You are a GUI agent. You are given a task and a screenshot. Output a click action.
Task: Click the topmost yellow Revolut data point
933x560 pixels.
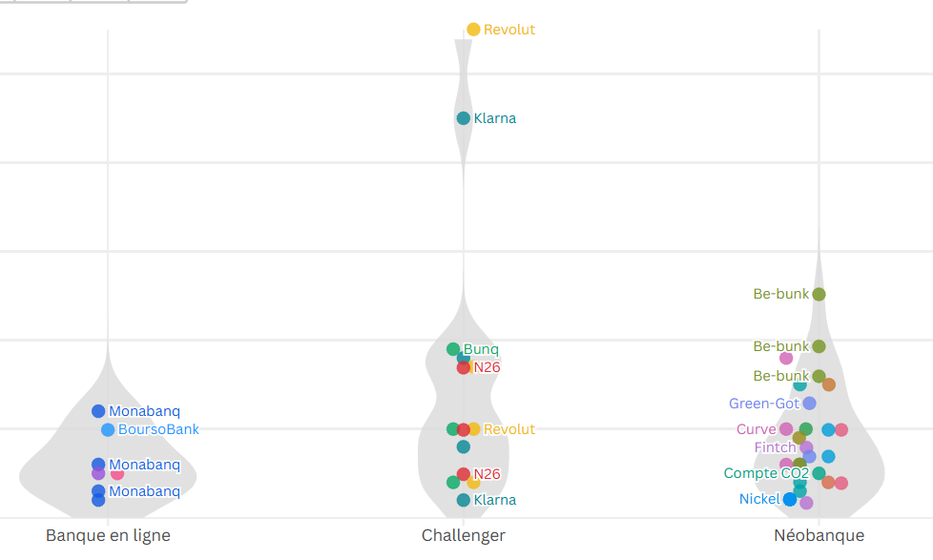click(x=473, y=30)
